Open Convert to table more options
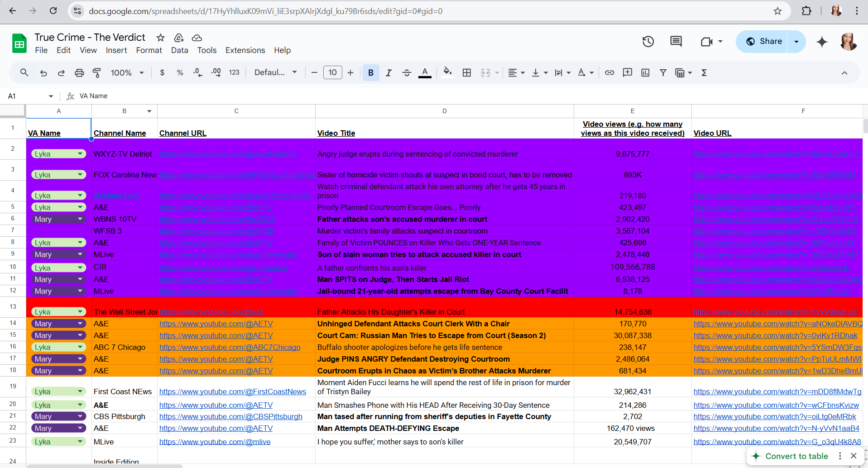The image size is (868, 468). coord(840,456)
